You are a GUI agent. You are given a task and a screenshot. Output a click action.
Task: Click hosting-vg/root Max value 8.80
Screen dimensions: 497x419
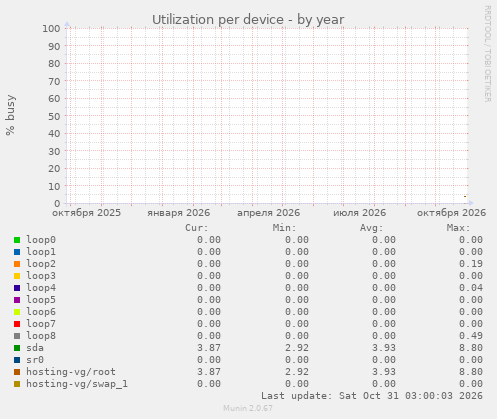click(471, 372)
